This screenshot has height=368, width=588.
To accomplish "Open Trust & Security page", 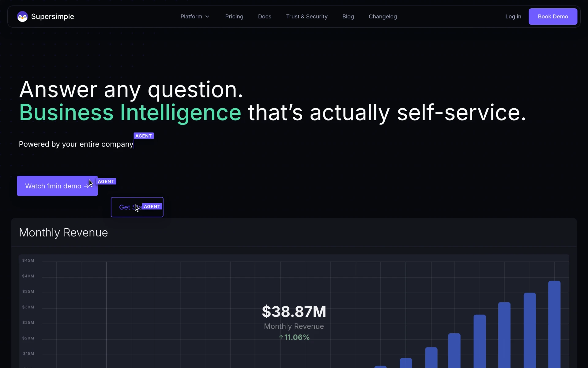I will tap(307, 17).
